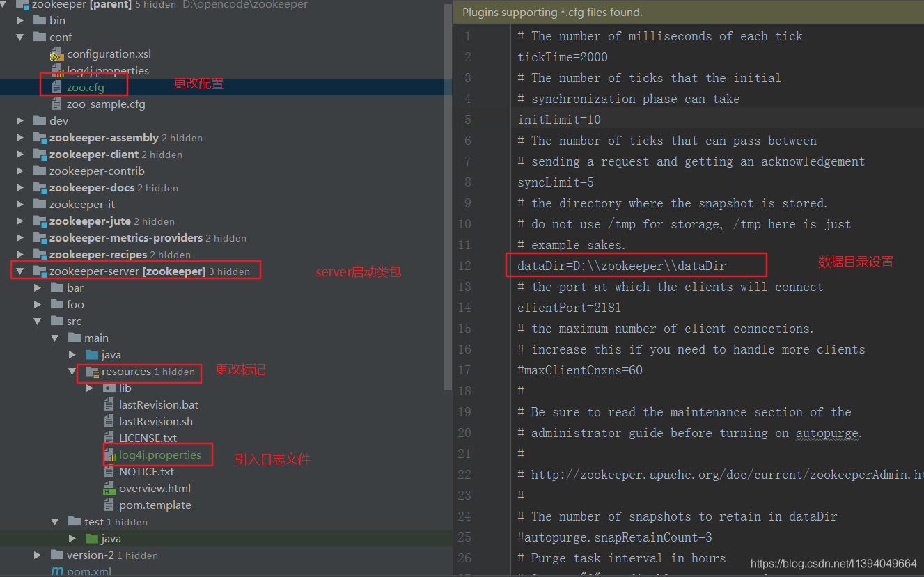This screenshot has width=924, height=577.
Task: Expand zookeeper-assembly module arrow
Action: click(21, 138)
